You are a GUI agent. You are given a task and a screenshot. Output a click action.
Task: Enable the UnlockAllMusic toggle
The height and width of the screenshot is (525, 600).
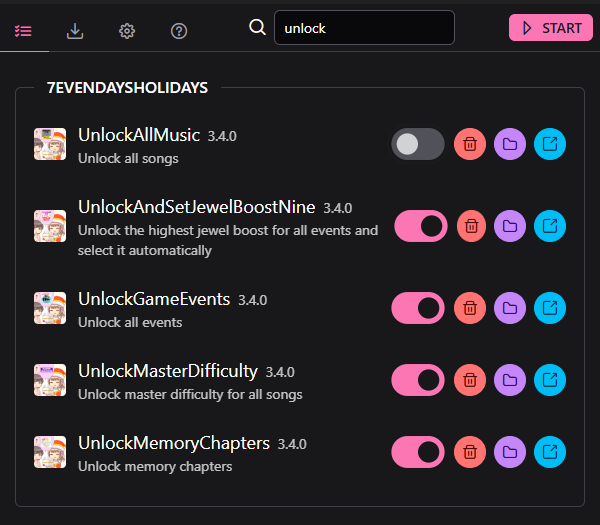(x=418, y=144)
